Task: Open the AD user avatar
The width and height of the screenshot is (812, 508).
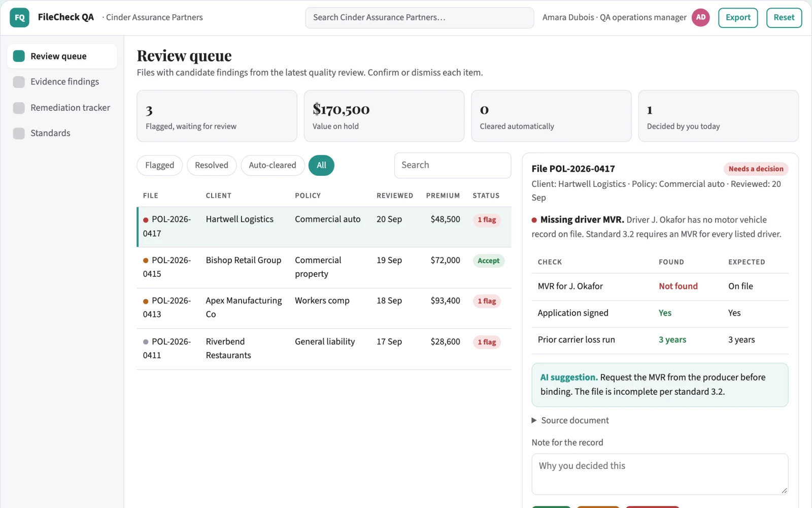Action: pos(700,17)
